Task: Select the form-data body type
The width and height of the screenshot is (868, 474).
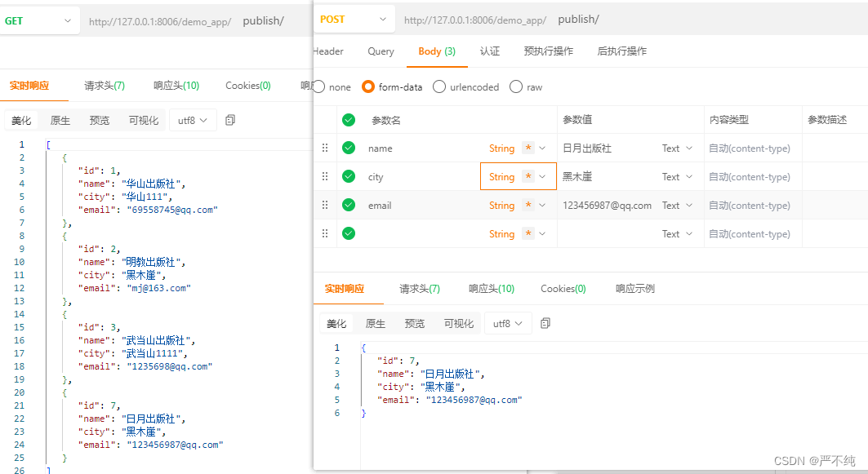Action: click(368, 86)
